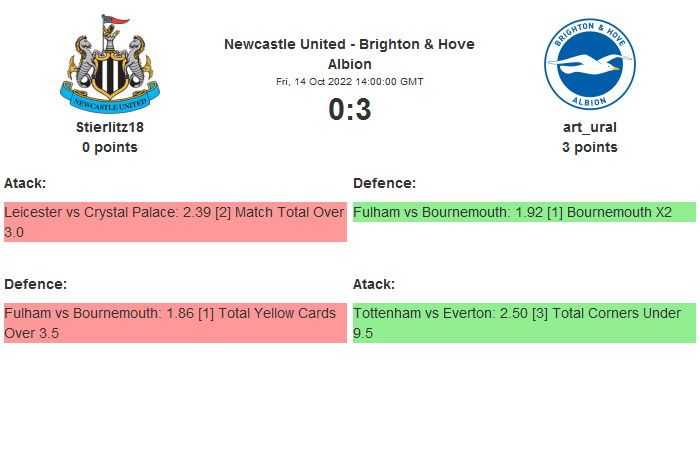Click the Brighton & Hove Albion crest

click(590, 63)
